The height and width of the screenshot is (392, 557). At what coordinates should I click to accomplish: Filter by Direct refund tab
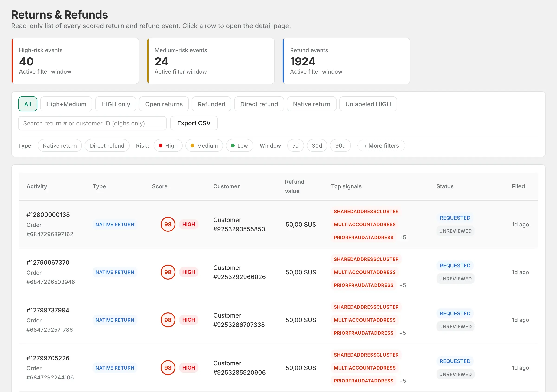pyautogui.click(x=259, y=104)
